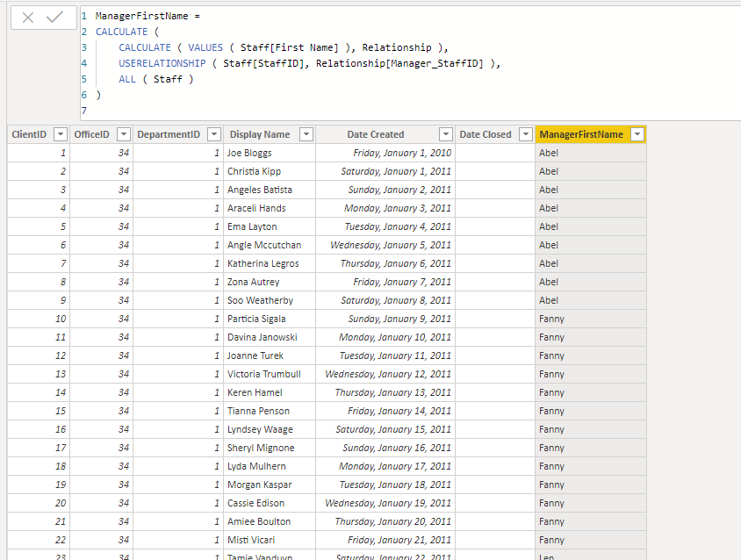Select the Date Closed column header
The width and height of the screenshot is (741, 560).
[486, 134]
